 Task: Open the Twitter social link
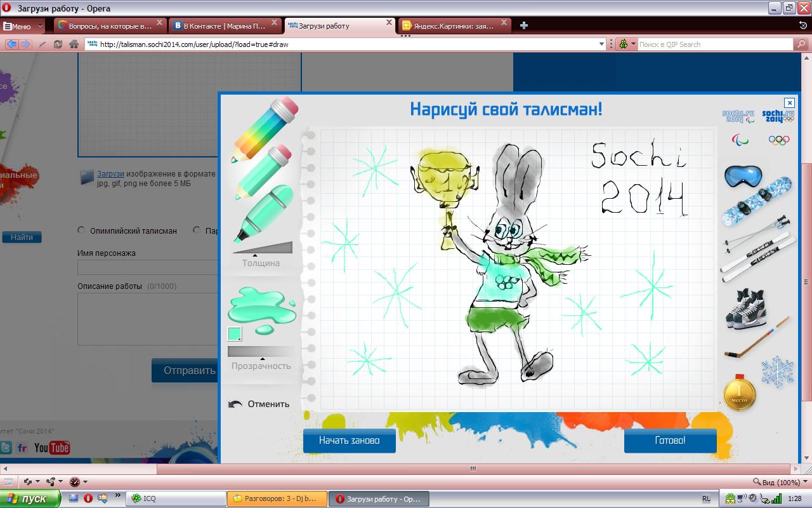click(x=6, y=448)
